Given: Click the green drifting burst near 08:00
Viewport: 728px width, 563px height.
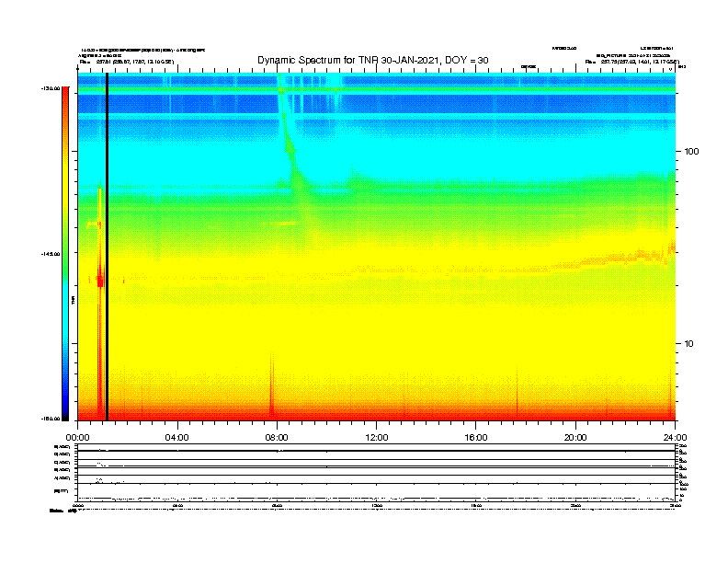Looking at the screenshot, I should (x=290, y=139).
